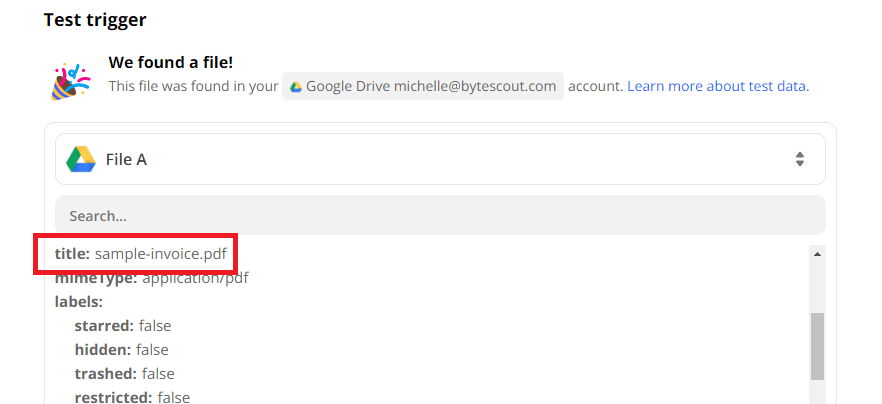Screen dimensions: 882x404
Task: Select the mimeType: application/pdf row
Action: (x=151, y=278)
